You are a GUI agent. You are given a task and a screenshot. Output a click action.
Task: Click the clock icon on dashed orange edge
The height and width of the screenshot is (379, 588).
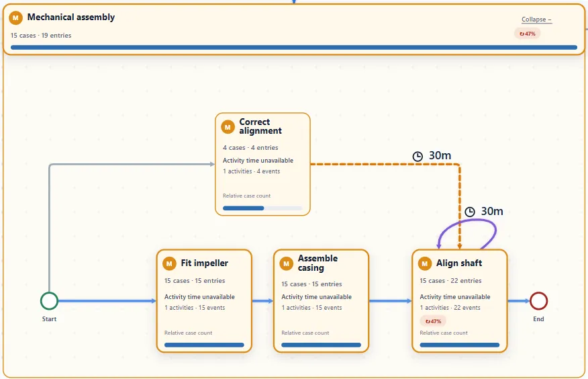418,157
